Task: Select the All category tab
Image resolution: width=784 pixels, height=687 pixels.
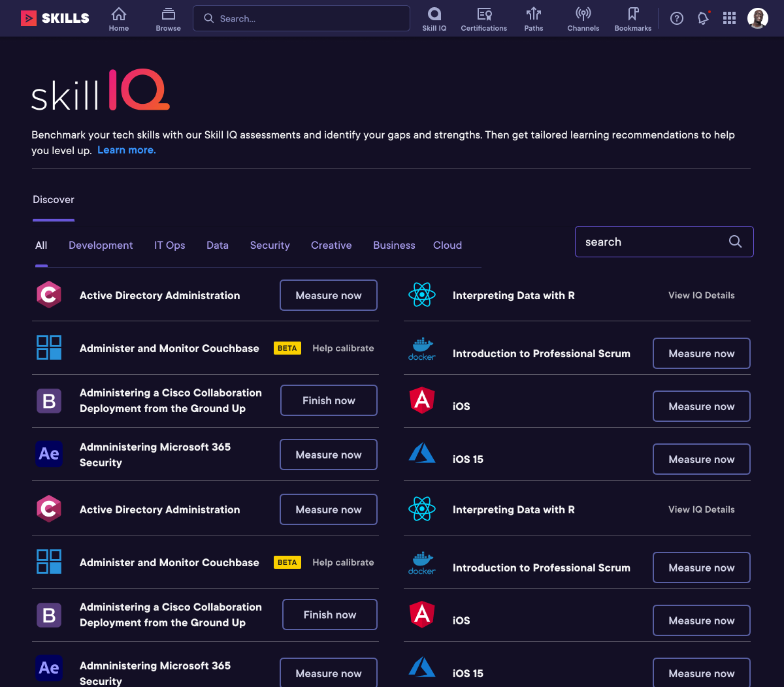Action: click(x=41, y=246)
